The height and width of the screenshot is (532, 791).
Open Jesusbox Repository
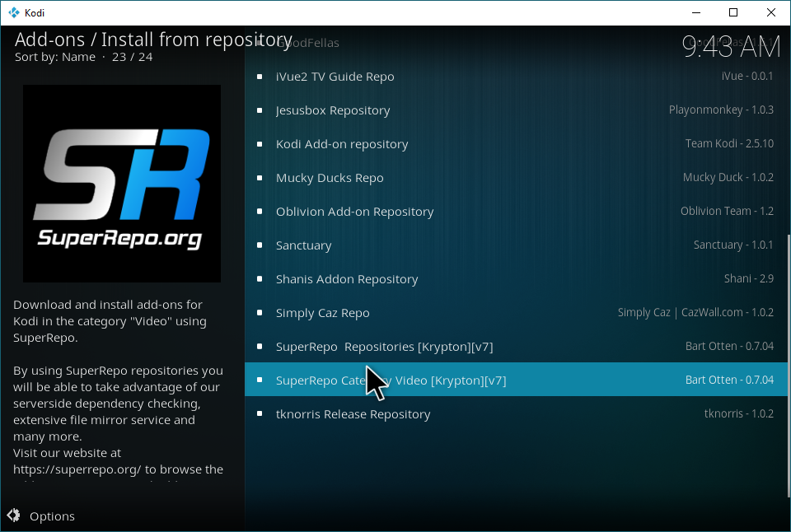pyautogui.click(x=516, y=110)
